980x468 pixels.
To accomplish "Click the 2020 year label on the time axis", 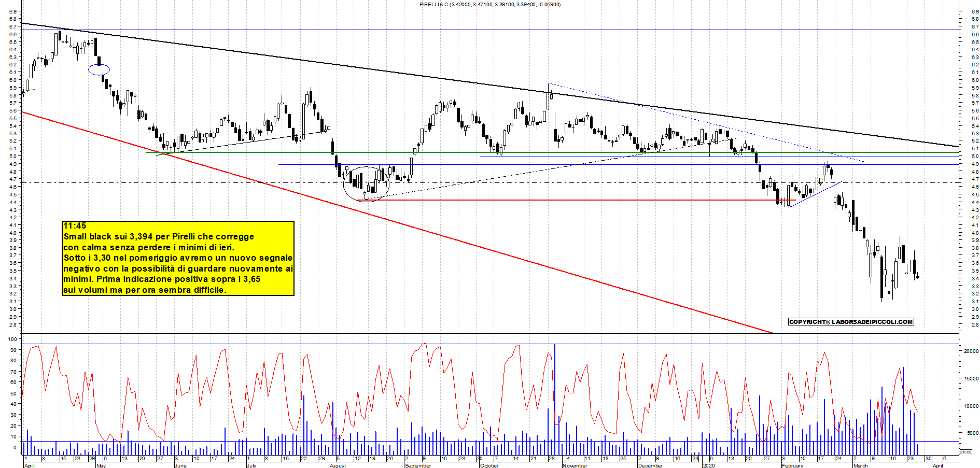I will point(708,465).
